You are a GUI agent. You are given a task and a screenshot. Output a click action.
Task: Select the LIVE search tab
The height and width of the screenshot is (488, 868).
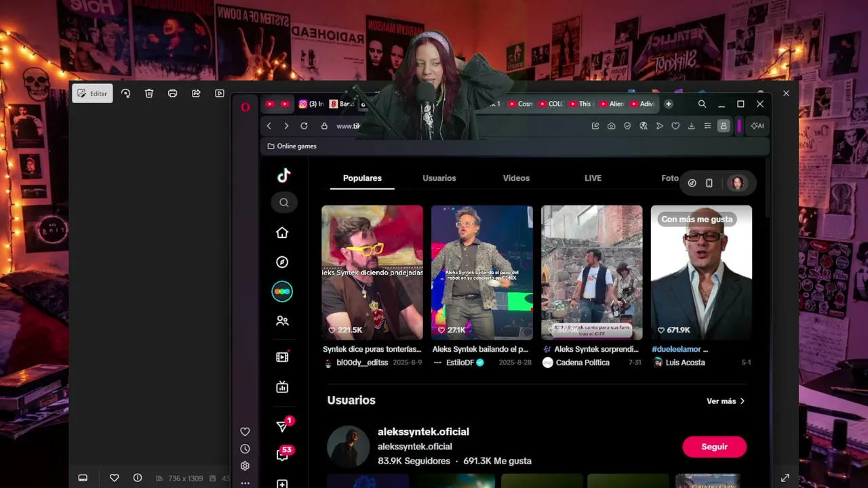pos(593,178)
